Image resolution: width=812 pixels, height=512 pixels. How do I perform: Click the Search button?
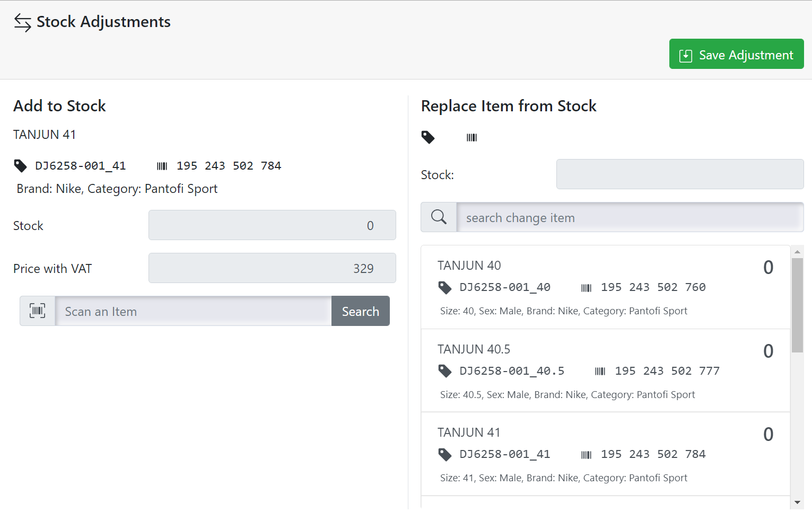[x=361, y=311]
